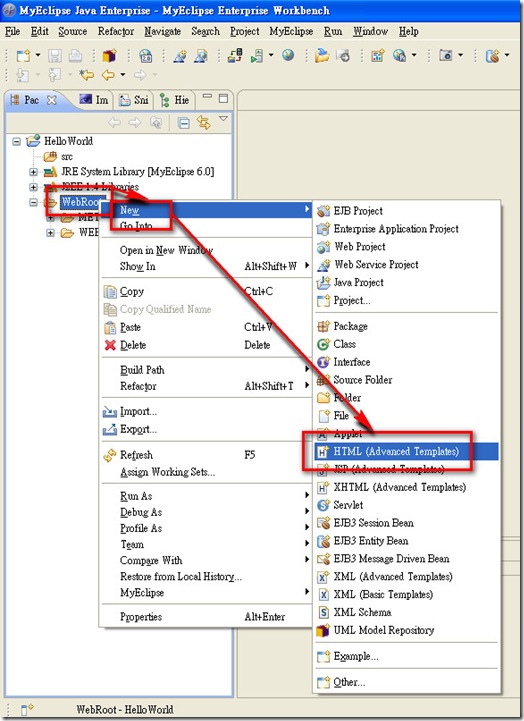The width and height of the screenshot is (524, 721).
Task: Choose EJB Project from the New submenu
Action: [x=406, y=211]
